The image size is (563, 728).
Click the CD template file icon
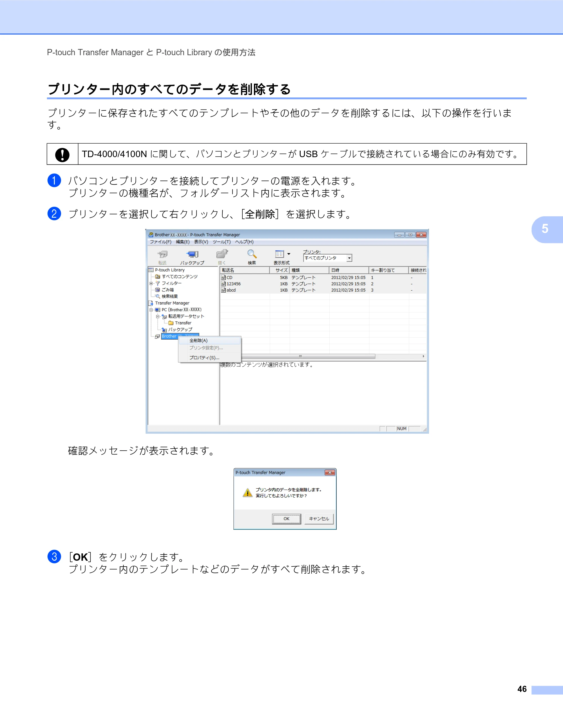(224, 277)
